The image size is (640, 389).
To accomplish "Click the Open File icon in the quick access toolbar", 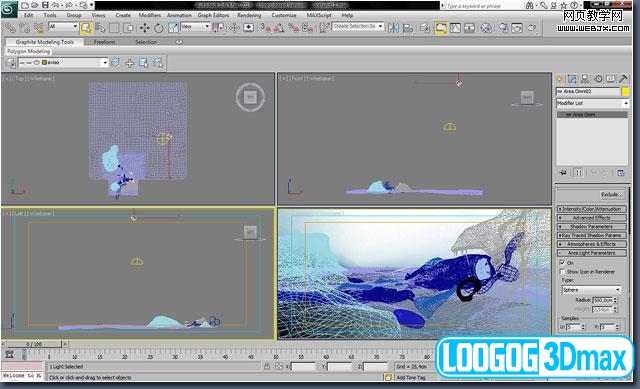I will [x=35, y=5].
